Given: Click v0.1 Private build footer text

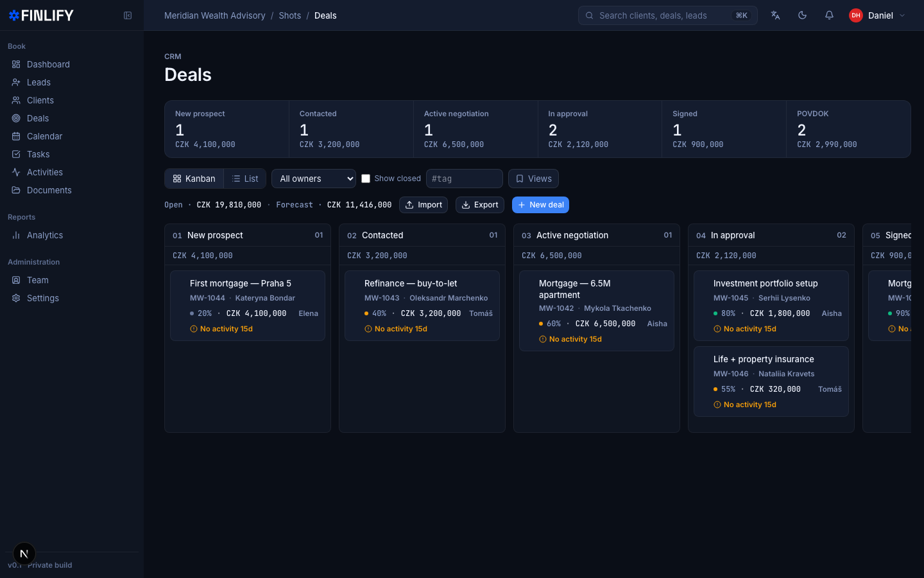Looking at the screenshot, I should pos(40,565).
